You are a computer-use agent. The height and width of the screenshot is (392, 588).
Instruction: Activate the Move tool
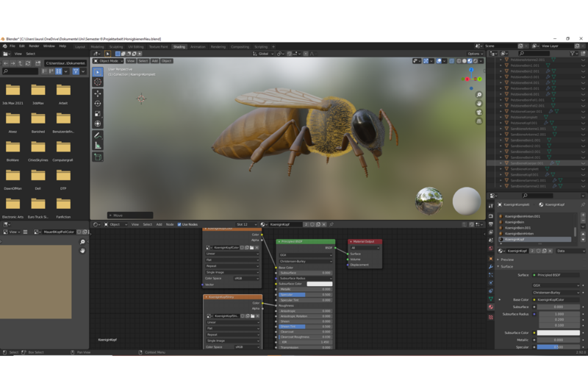click(x=98, y=93)
